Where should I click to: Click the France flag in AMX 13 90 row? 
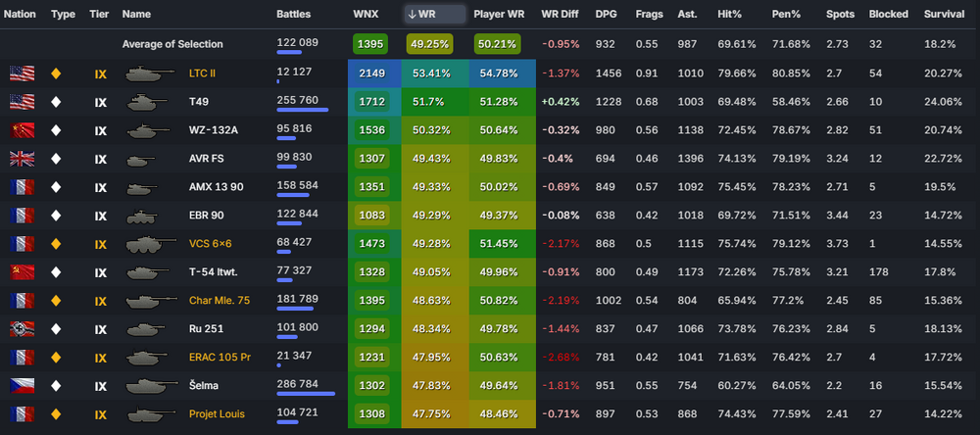pyautogui.click(x=22, y=187)
